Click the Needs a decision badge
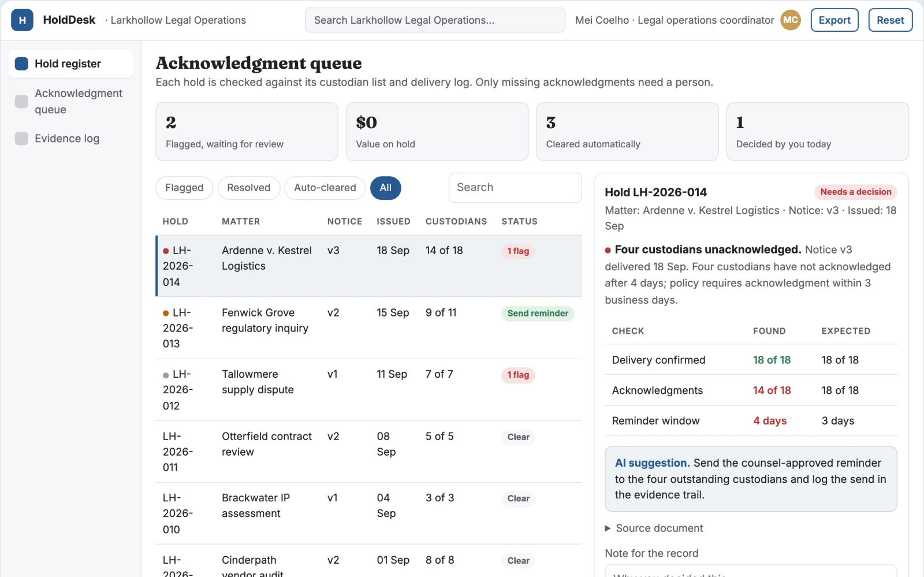The height and width of the screenshot is (577, 924). tap(855, 192)
